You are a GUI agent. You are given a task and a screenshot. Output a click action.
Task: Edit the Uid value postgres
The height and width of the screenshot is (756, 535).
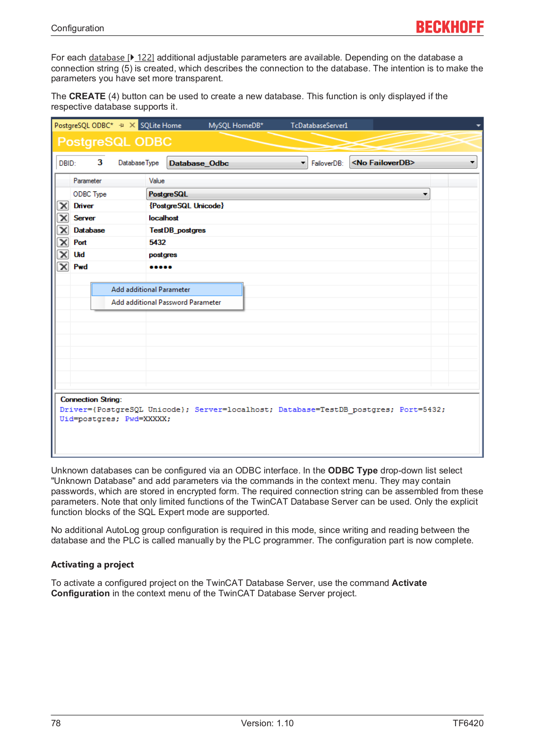[163, 255]
